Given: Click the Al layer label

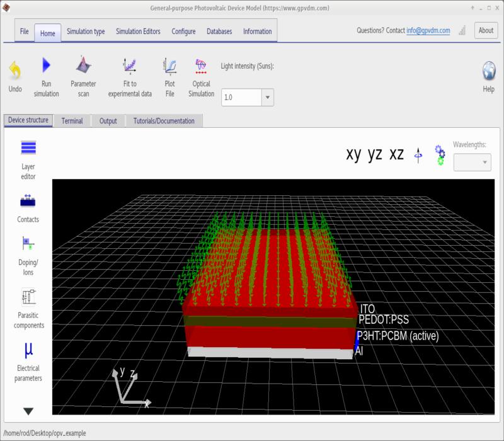Looking at the screenshot, I should coord(359,351).
